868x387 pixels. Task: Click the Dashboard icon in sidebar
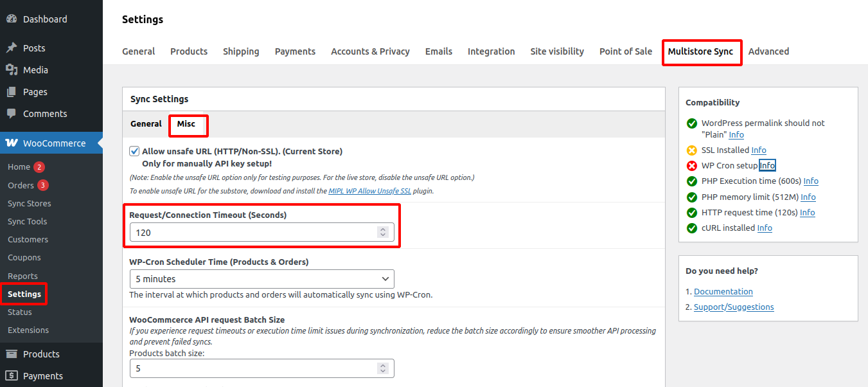pyautogui.click(x=12, y=19)
